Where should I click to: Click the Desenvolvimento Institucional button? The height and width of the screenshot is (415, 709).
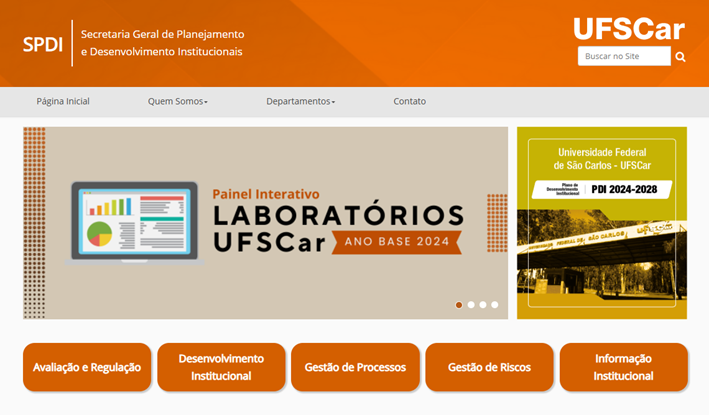click(221, 367)
